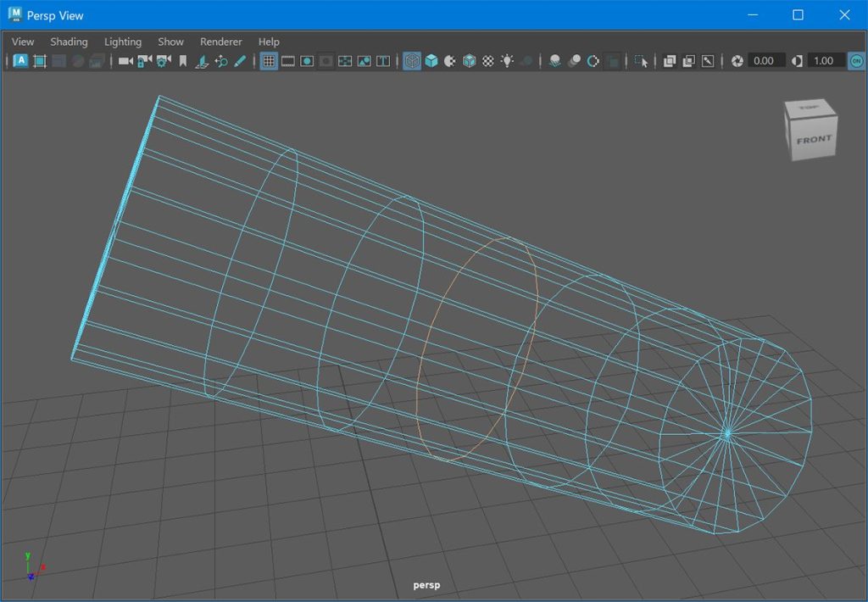The width and height of the screenshot is (868, 602).
Task: Click the Bookmarks icon in the panel toolbar
Action: coord(183,61)
